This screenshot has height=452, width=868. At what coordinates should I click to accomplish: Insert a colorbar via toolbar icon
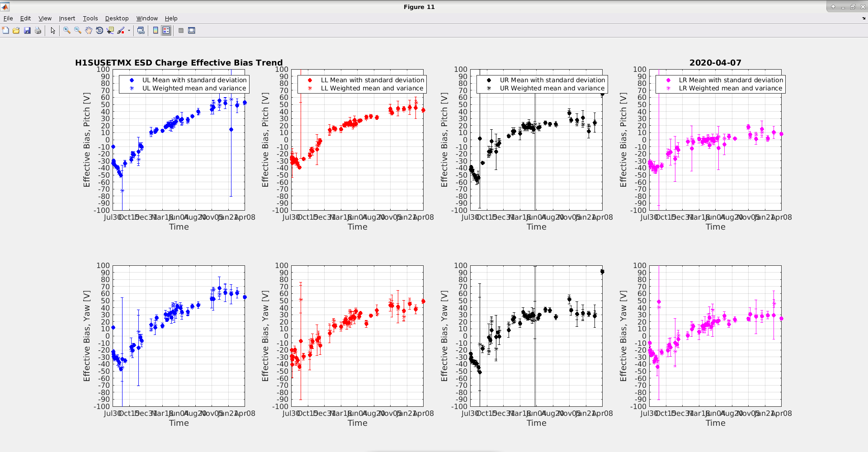[x=156, y=30]
